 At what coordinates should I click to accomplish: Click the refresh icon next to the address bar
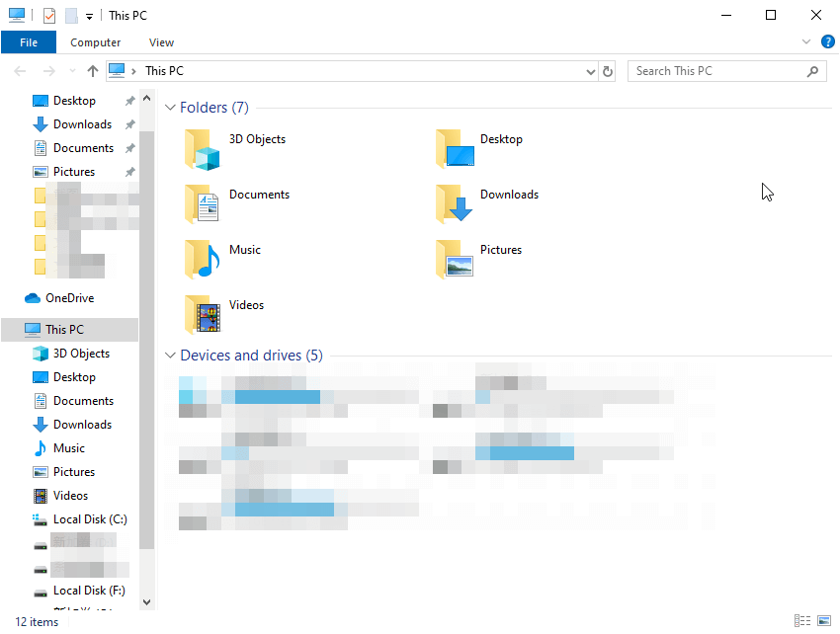click(607, 70)
